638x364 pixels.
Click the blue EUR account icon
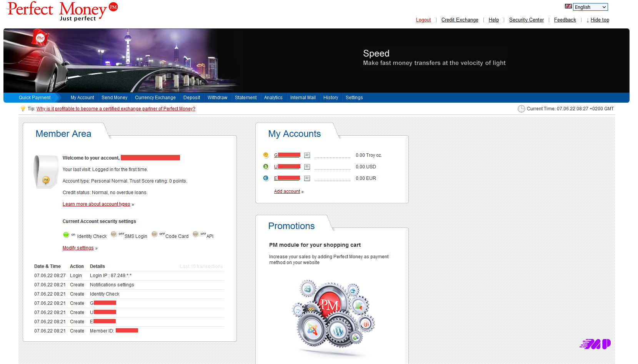coord(266,178)
